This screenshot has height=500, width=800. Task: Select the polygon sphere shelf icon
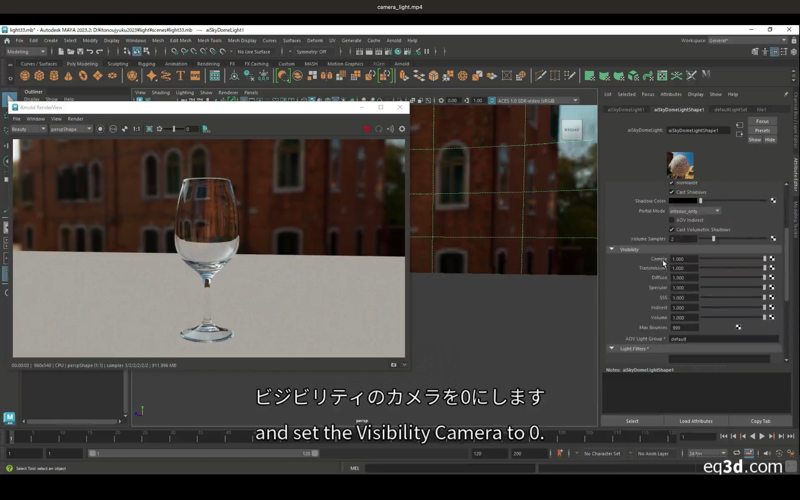point(25,75)
